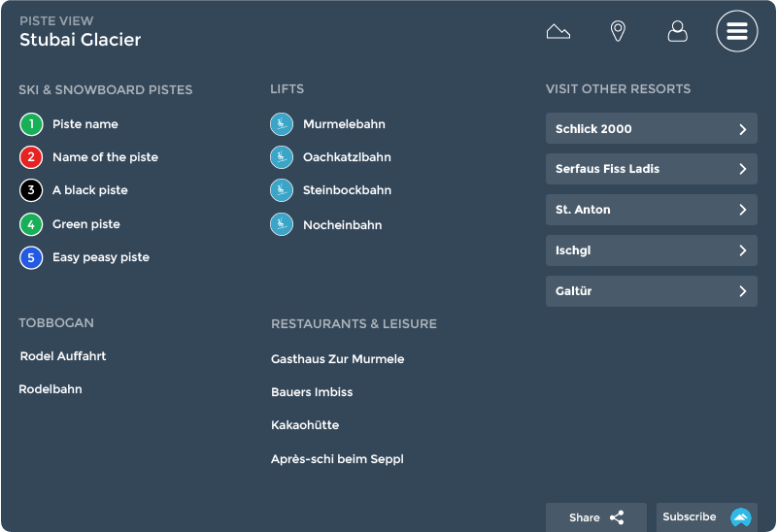777x532 pixels.
Task: Select the 'Green piste' entry
Action: pos(86,224)
